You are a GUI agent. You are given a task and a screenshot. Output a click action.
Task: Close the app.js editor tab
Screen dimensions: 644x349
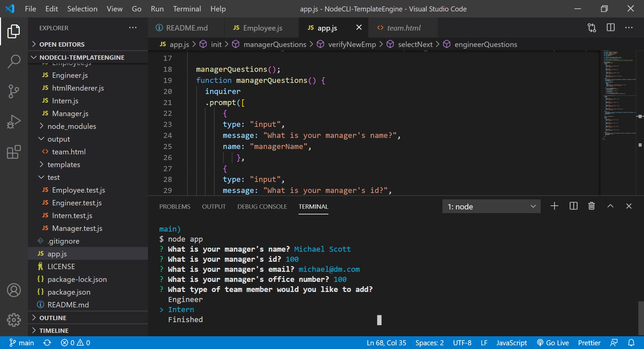(x=359, y=28)
